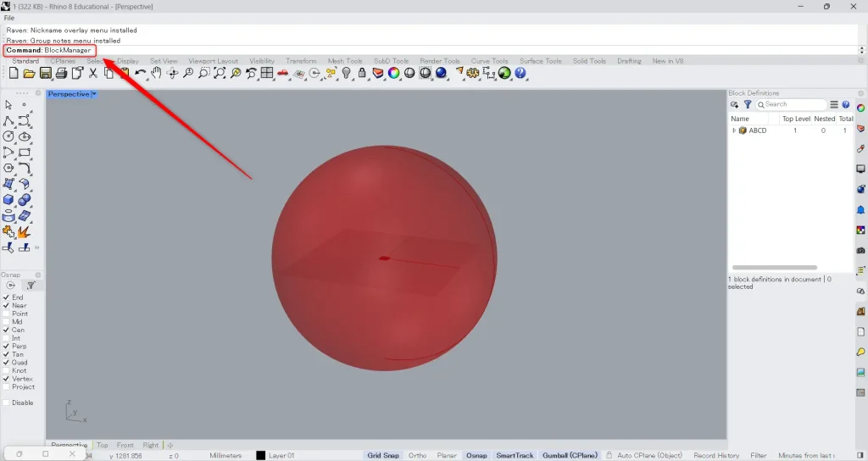The image size is (868, 461).
Task: Click the Explode tool icon
Action: pos(25,232)
